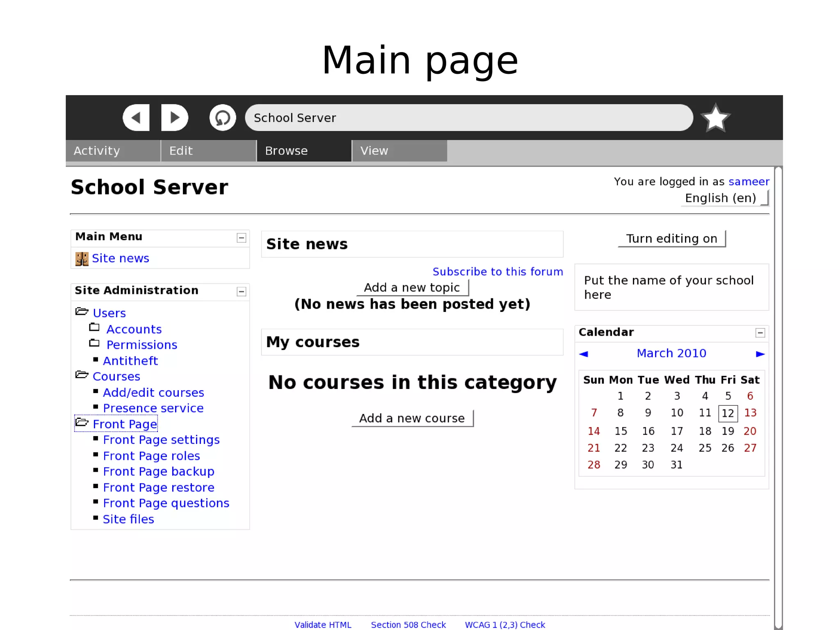Open the View toolbar tab

pos(399,151)
